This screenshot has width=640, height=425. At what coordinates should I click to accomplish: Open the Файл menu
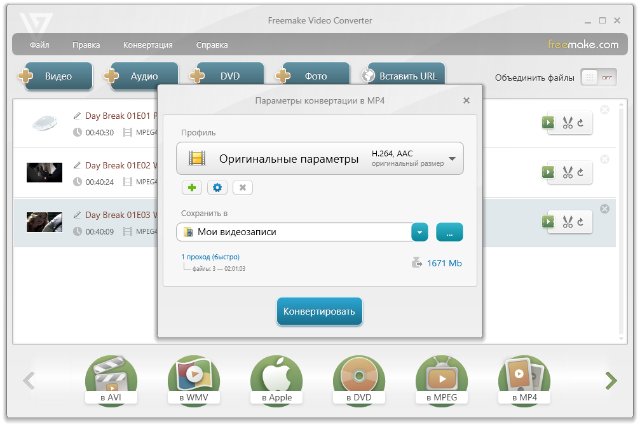point(40,45)
